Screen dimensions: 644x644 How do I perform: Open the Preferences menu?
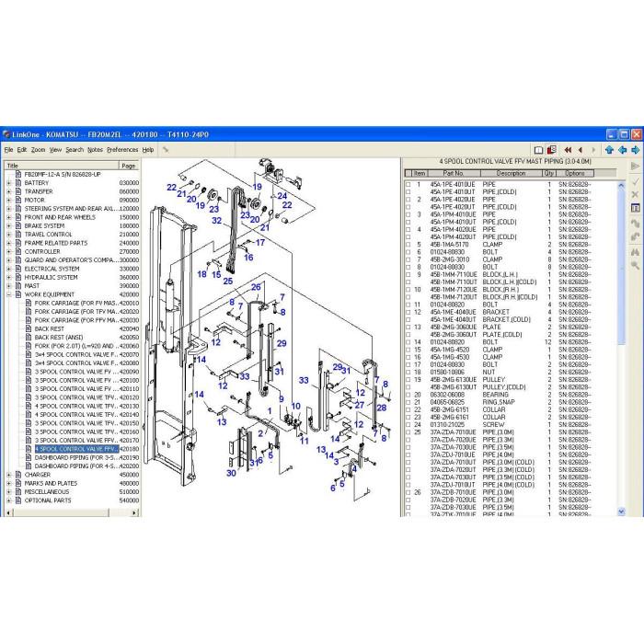[x=122, y=150]
